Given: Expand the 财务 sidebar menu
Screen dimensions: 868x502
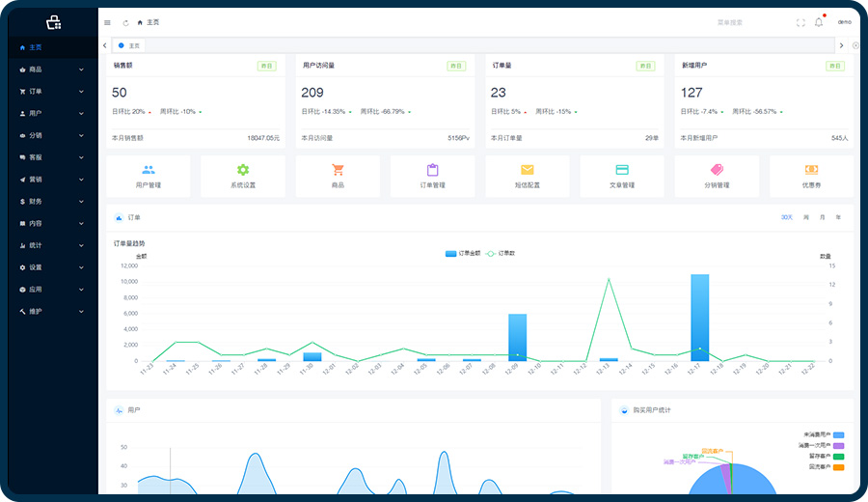Looking at the screenshot, I should 50,202.
